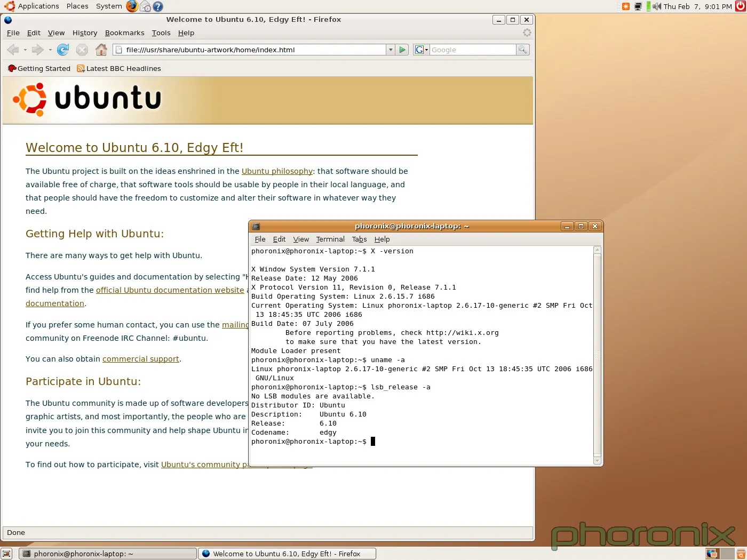Open Firefox Edit menu
The height and width of the screenshot is (560, 747).
34,33
